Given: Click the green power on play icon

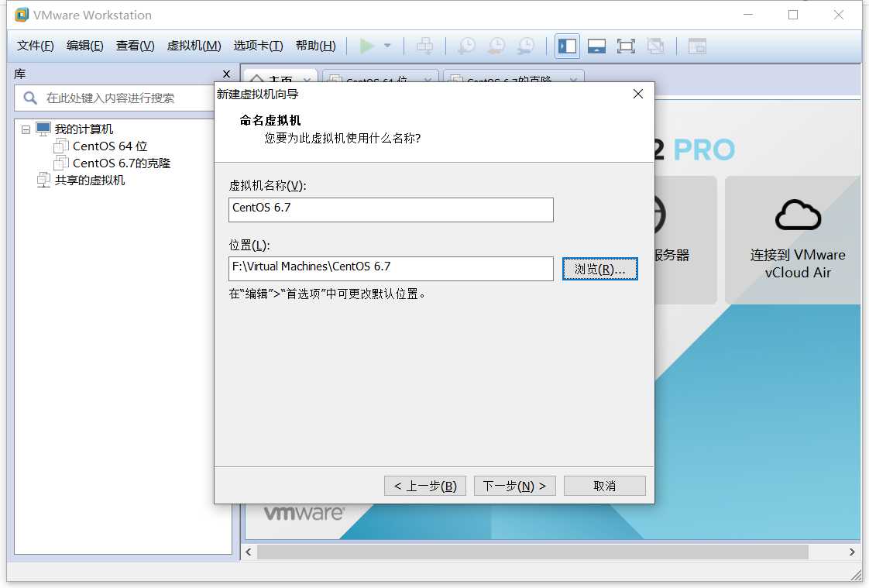Looking at the screenshot, I should click(x=367, y=46).
